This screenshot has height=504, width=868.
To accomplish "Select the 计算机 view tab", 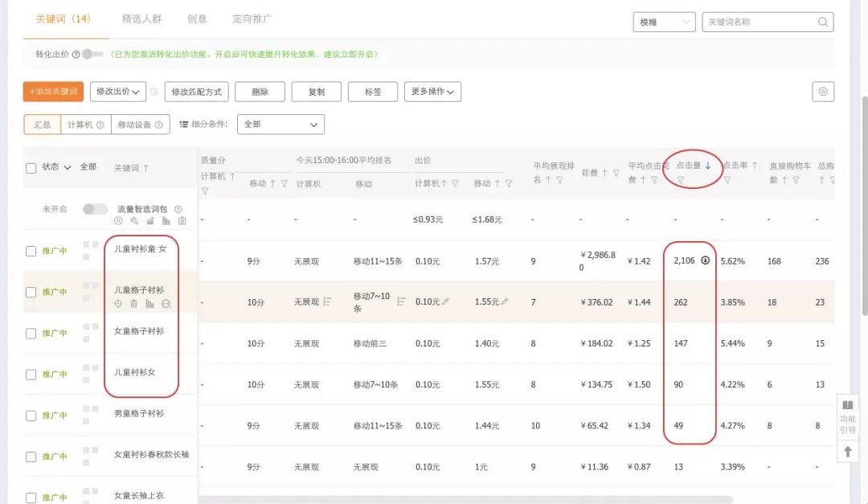I will click(x=86, y=125).
